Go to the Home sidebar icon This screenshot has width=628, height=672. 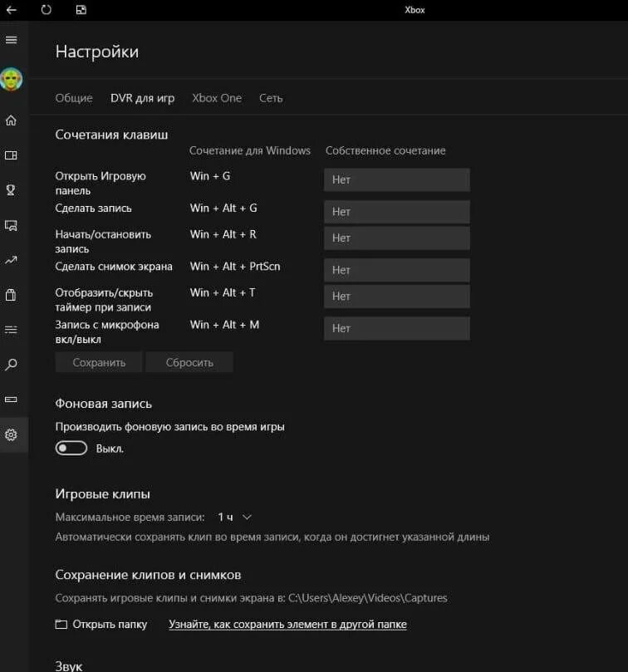pyautogui.click(x=11, y=120)
